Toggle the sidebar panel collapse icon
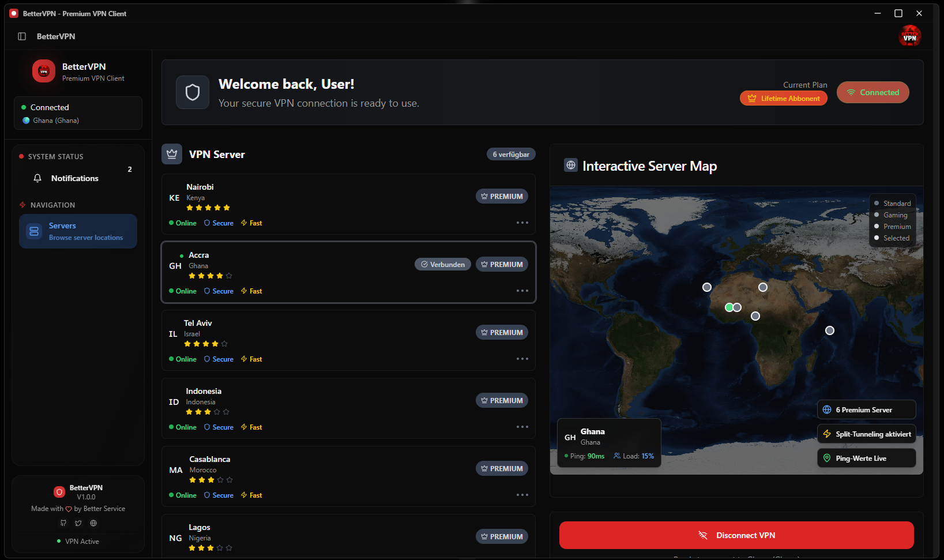The width and height of the screenshot is (944, 560). click(21, 36)
